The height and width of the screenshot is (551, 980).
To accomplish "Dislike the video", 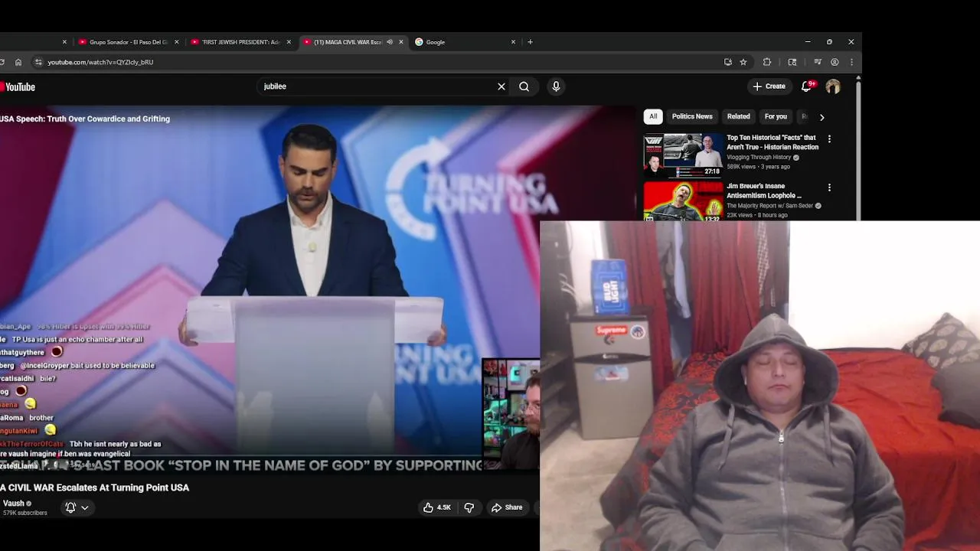I will pyautogui.click(x=469, y=507).
